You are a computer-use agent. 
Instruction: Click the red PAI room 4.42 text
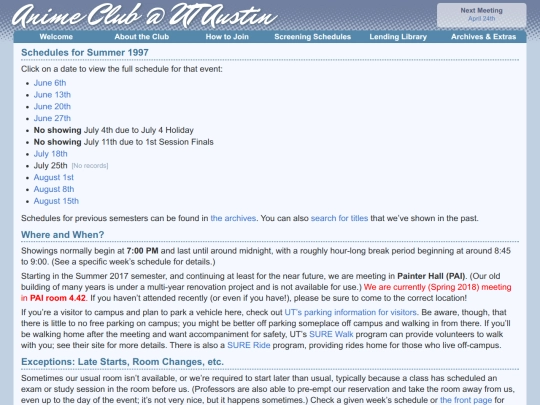[x=58, y=298]
